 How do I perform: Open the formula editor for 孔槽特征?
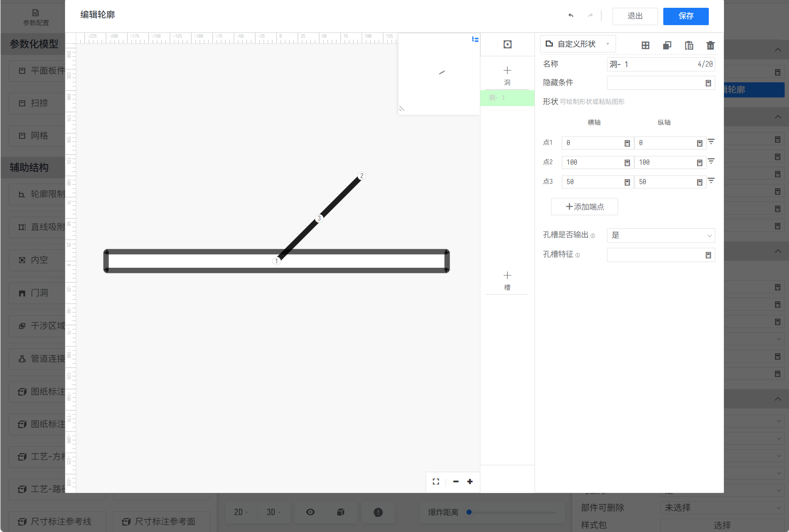pos(708,255)
